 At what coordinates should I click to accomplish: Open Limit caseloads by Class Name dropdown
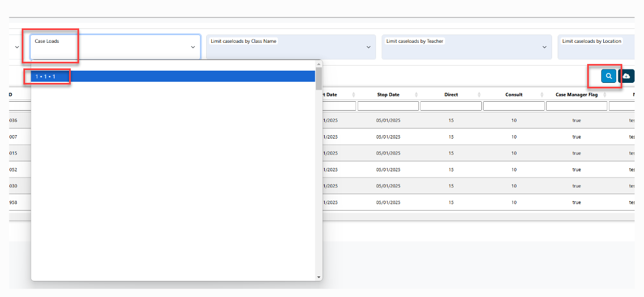(291, 47)
